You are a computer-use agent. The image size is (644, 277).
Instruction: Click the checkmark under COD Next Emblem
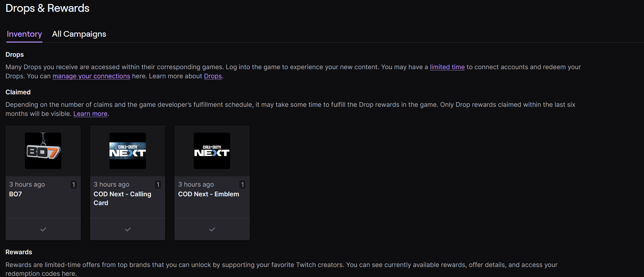(x=212, y=229)
